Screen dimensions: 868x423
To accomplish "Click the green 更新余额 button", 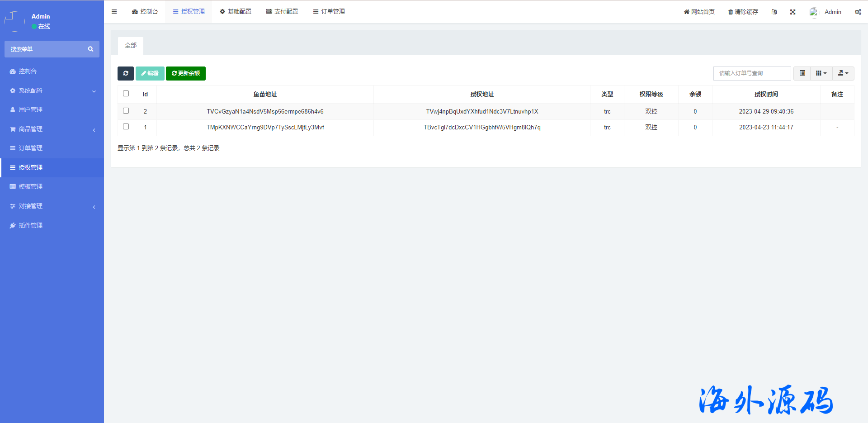I will (x=186, y=73).
